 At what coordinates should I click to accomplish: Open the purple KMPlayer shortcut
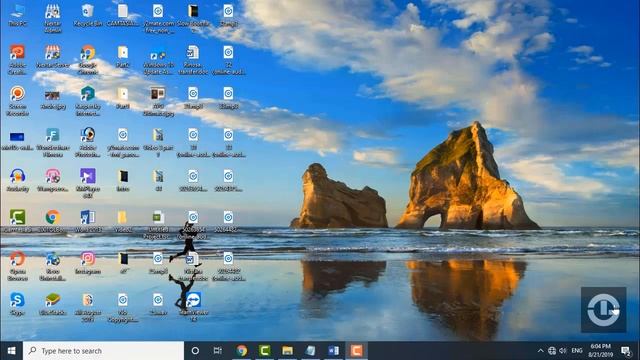(88, 183)
